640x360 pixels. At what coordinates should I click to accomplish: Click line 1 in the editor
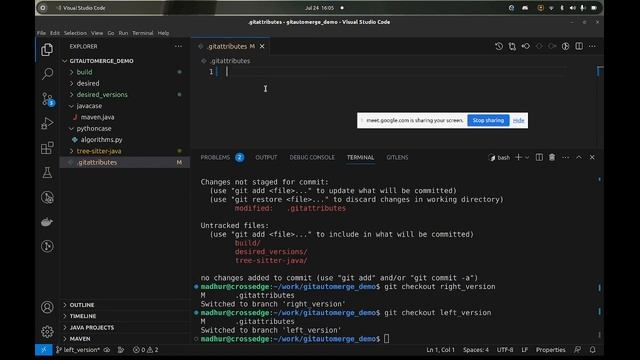[391, 72]
